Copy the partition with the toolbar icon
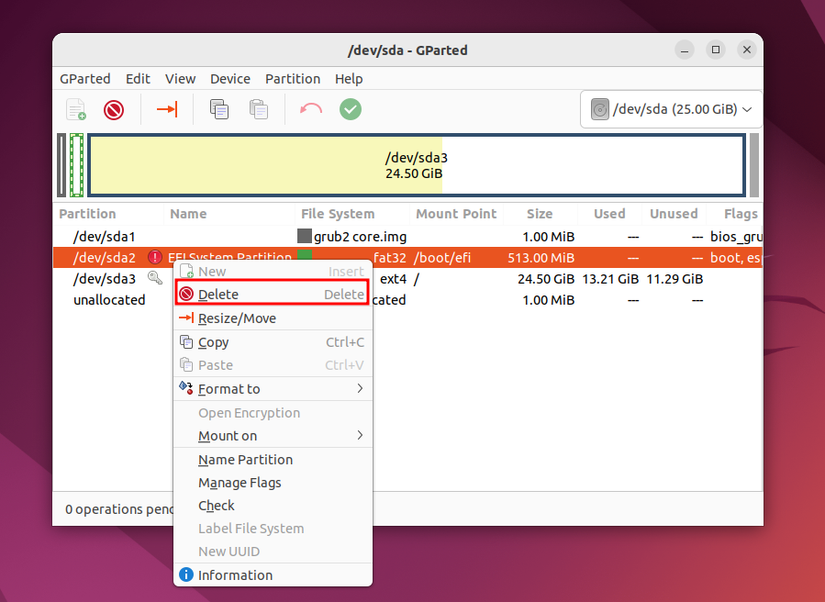Image resolution: width=825 pixels, height=602 pixels. (x=218, y=109)
